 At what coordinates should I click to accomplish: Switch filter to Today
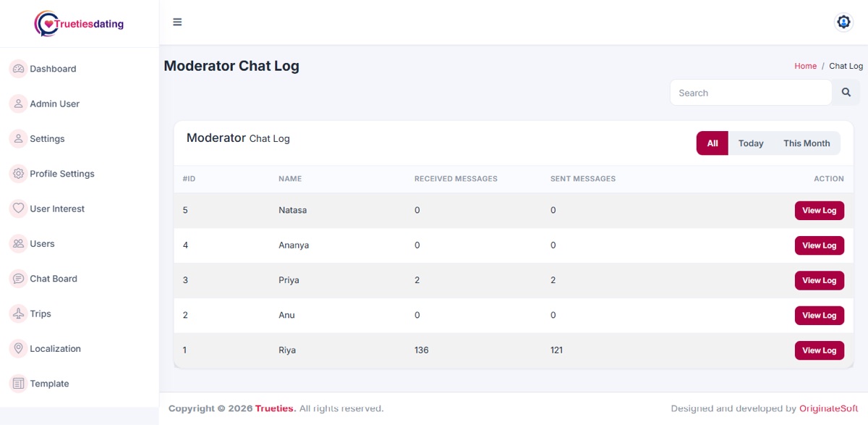click(751, 143)
